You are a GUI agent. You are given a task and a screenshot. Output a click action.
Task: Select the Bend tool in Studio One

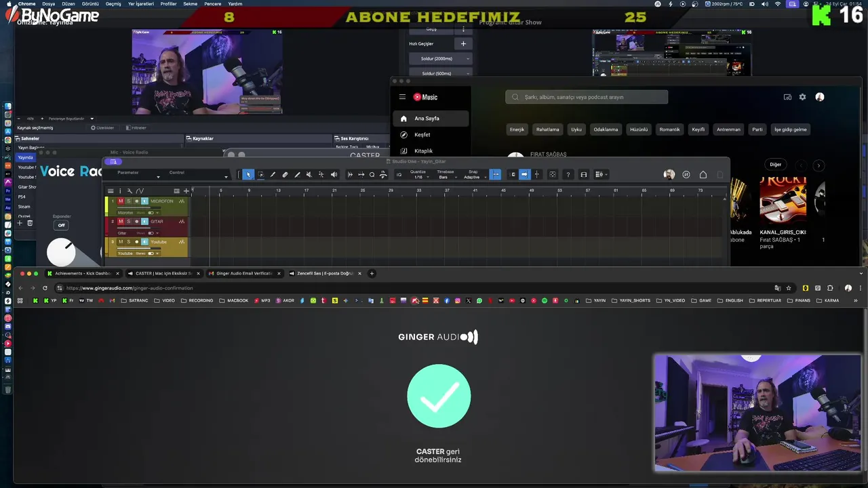(321, 174)
